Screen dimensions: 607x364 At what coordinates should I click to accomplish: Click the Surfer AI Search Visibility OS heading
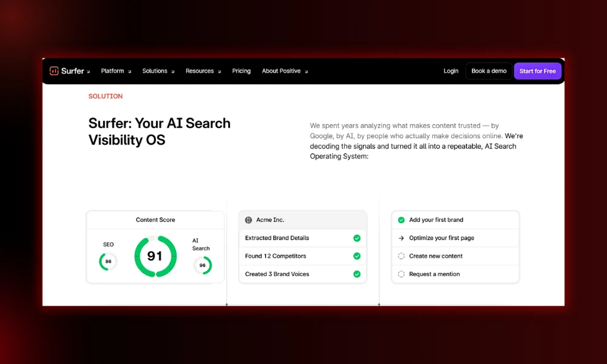pos(160,132)
